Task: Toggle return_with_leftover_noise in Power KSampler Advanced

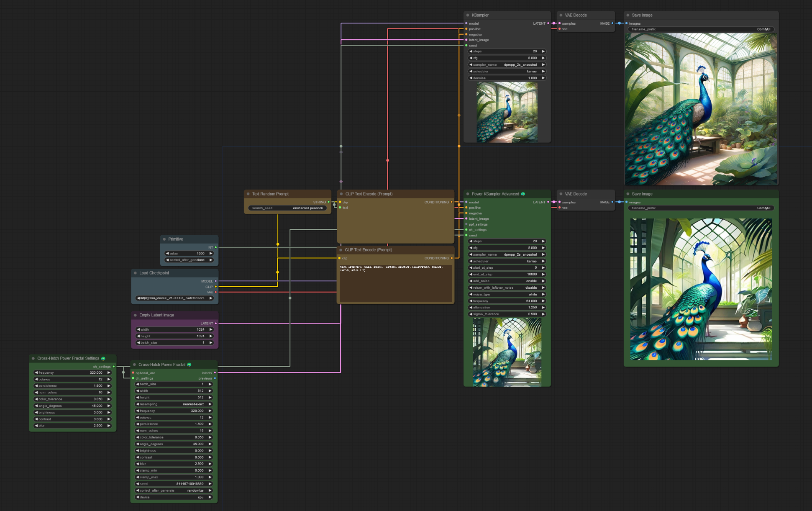Action: 507,288
